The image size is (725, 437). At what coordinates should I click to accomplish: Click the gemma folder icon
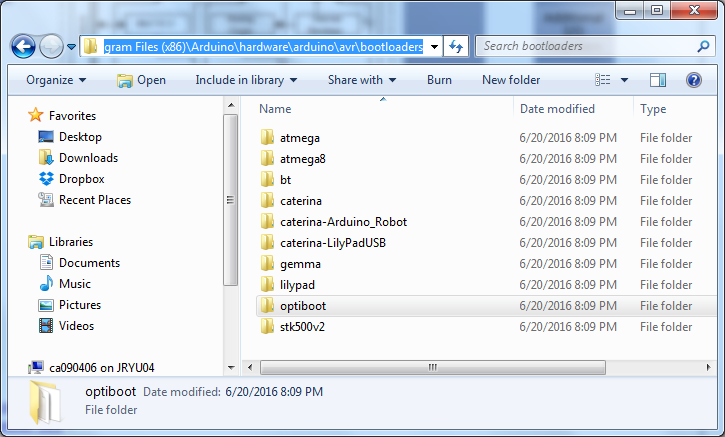click(x=267, y=264)
